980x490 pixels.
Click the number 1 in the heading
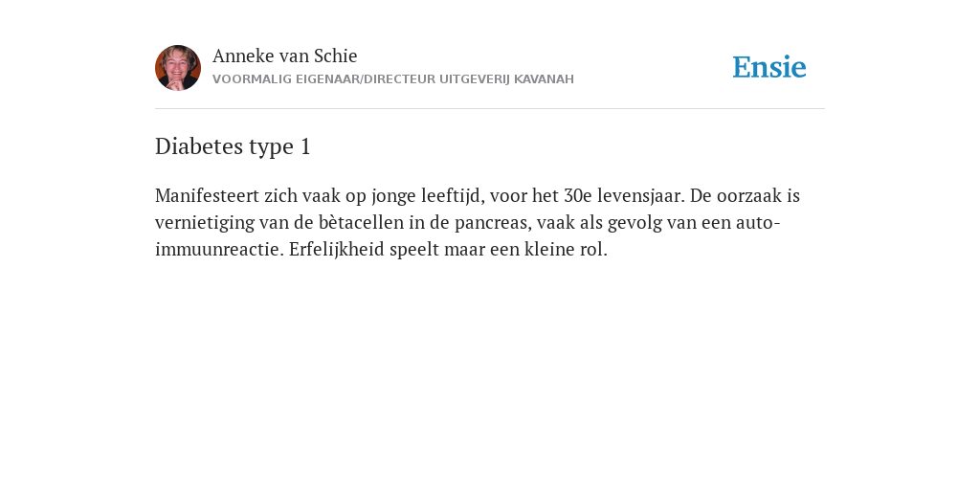(305, 146)
